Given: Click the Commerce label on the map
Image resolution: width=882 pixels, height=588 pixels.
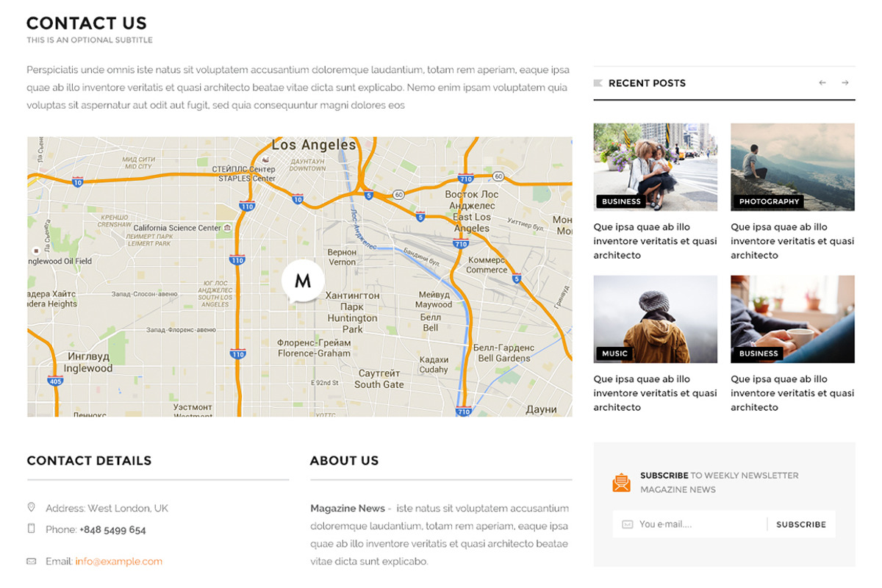Looking at the screenshot, I should point(487,270).
